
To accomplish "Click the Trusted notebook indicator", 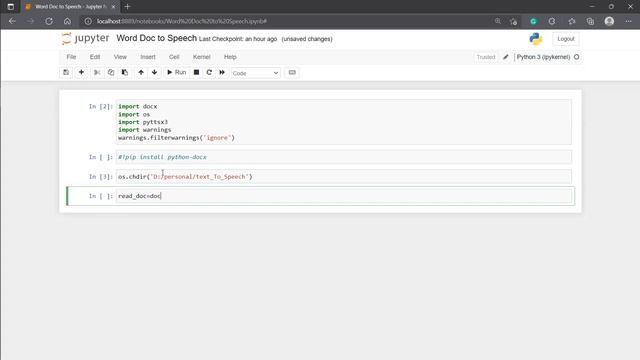I will pyautogui.click(x=486, y=57).
